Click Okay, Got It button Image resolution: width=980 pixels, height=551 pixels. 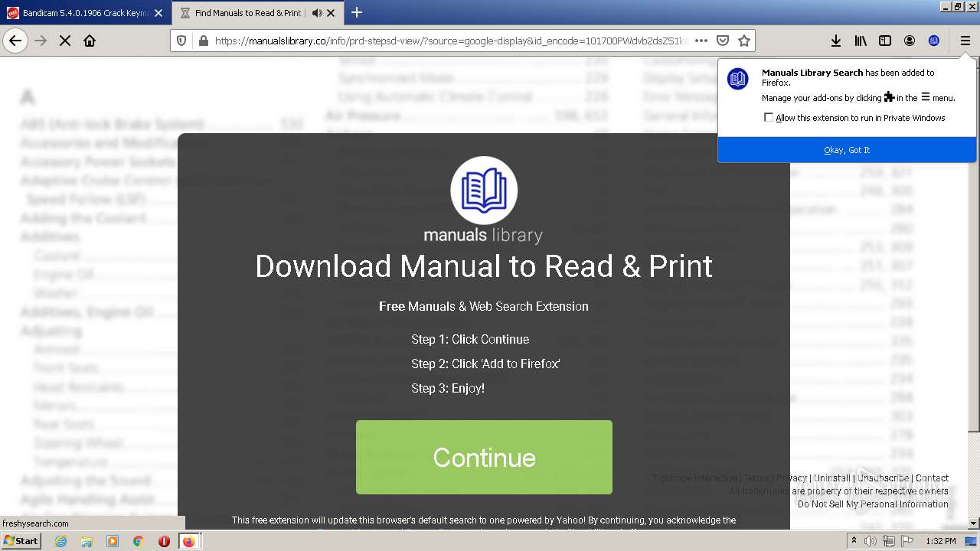tap(847, 150)
